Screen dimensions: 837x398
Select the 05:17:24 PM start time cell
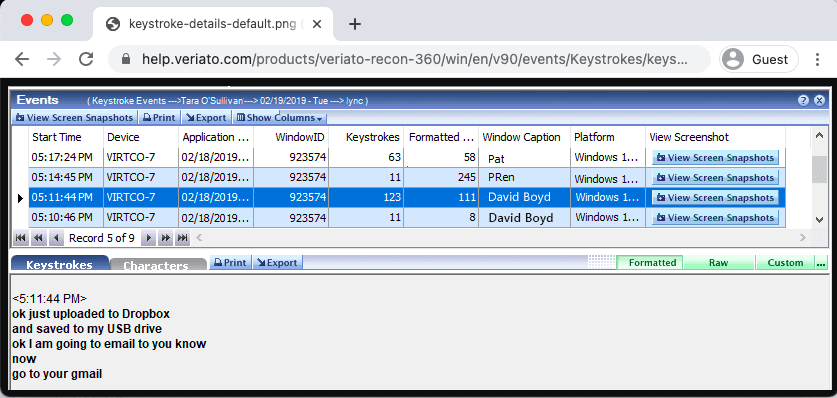65,157
